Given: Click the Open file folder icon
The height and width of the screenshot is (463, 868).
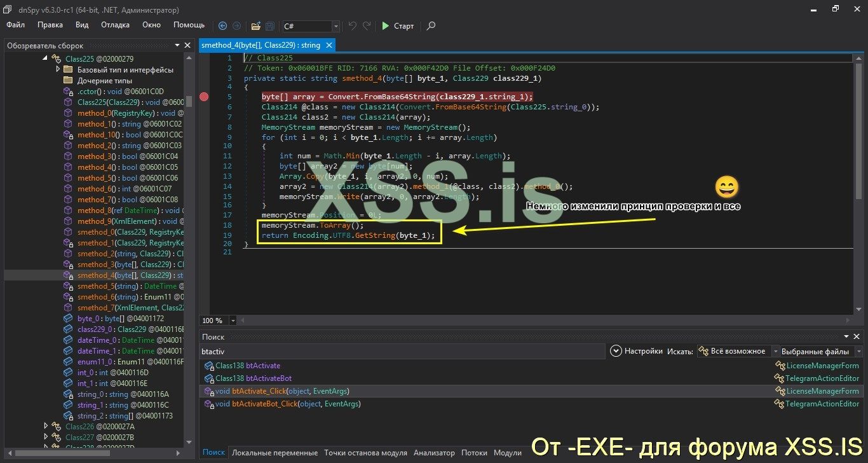Looking at the screenshot, I should click(x=255, y=26).
